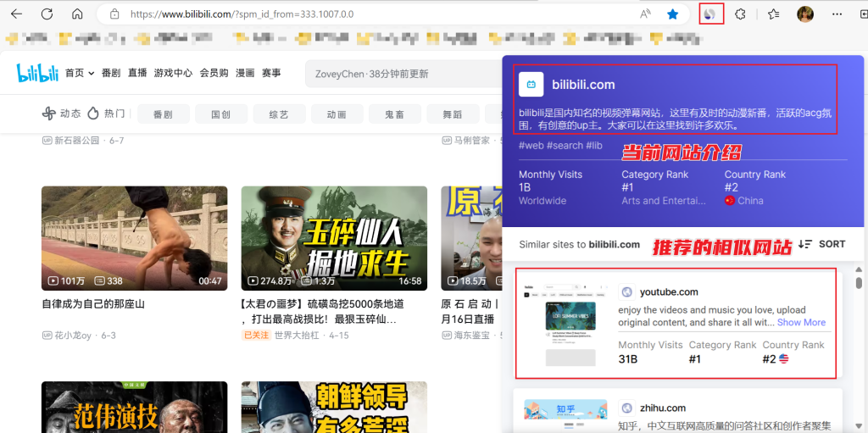Click the SORT button in popup

pos(821,244)
